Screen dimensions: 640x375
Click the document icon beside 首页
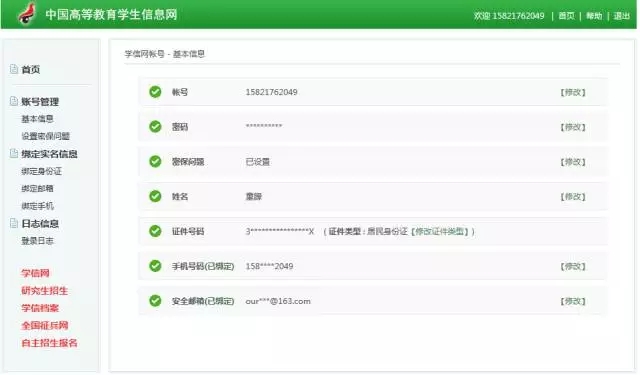point(14,69)
